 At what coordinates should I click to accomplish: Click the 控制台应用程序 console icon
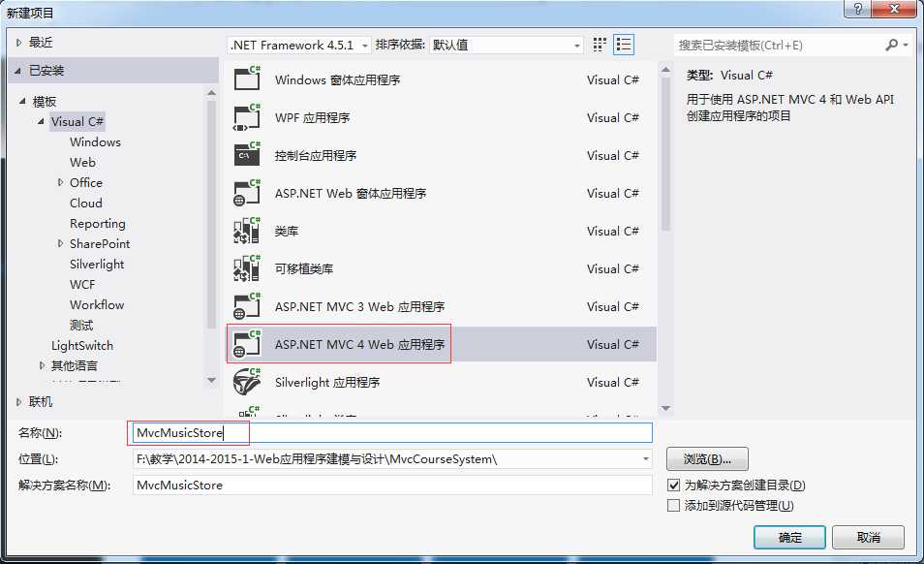click(x=247, y=154)
